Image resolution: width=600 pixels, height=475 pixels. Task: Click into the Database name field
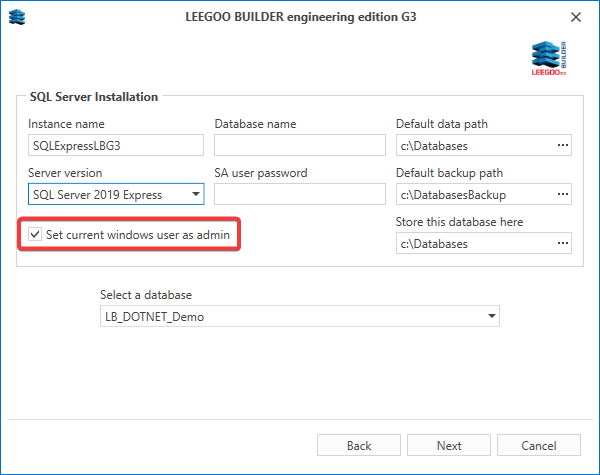point(300,145)
